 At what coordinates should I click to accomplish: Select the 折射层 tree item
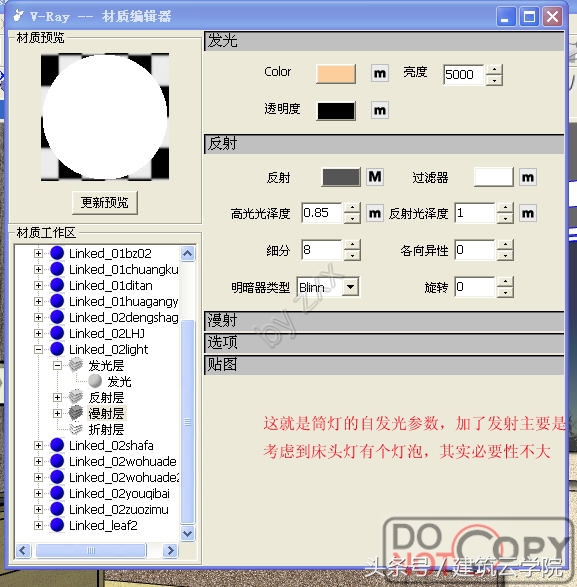106,429
